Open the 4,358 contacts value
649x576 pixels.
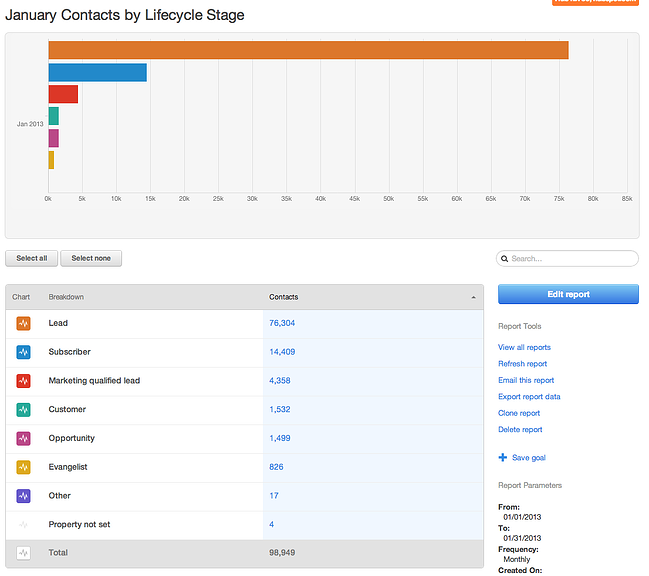point(280,381)
